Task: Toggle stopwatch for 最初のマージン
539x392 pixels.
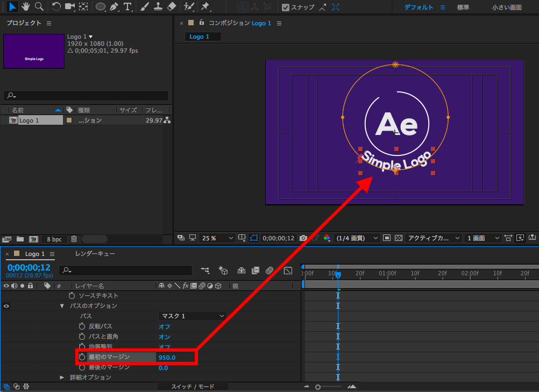Action: [x=82, y=357]
